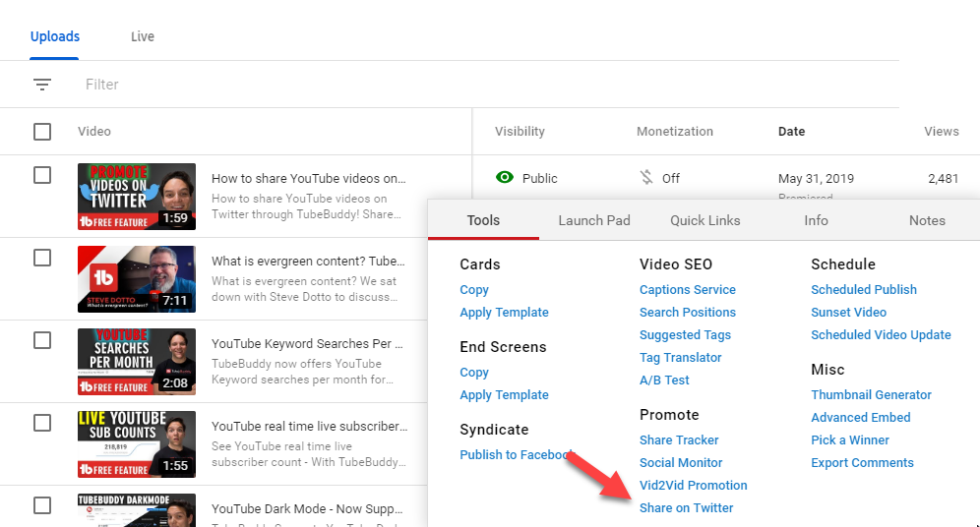Tick the select-all checkbox in header
The height and width of the screenshot is (527, 980).
pyautogui.click(x=42, y=132)
